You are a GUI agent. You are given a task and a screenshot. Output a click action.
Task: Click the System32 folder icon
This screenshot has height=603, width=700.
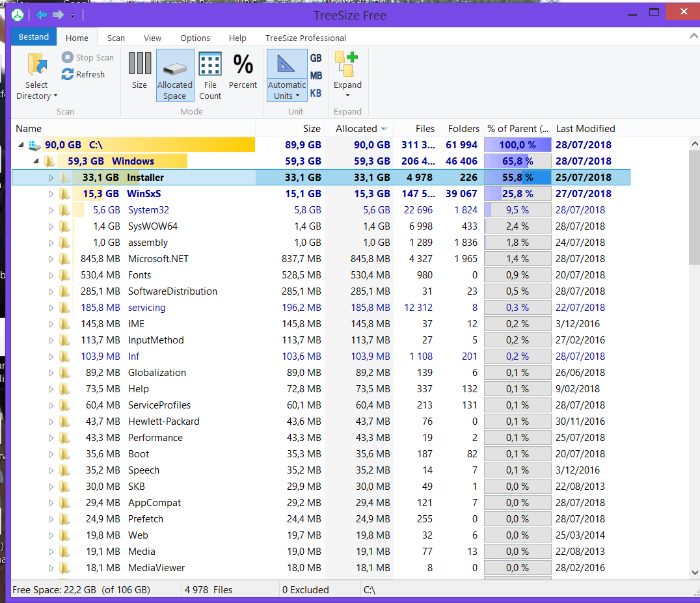(x=65, y=210)
